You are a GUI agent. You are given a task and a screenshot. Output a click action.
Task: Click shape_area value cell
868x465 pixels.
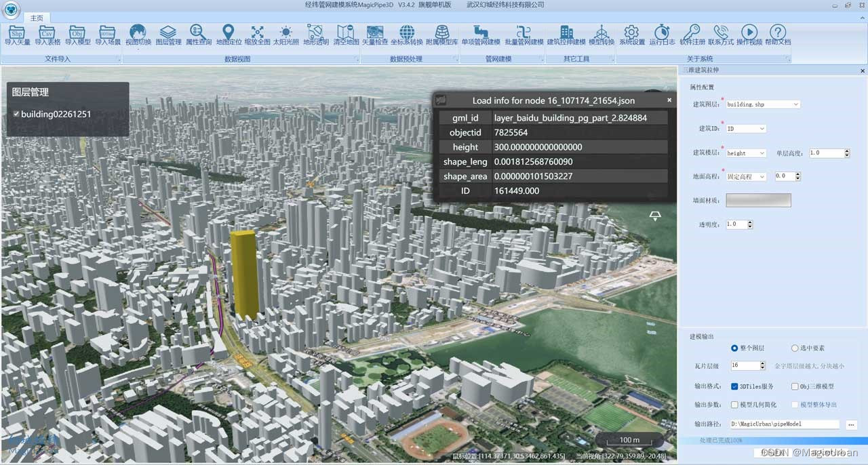(x=580, y=176)
